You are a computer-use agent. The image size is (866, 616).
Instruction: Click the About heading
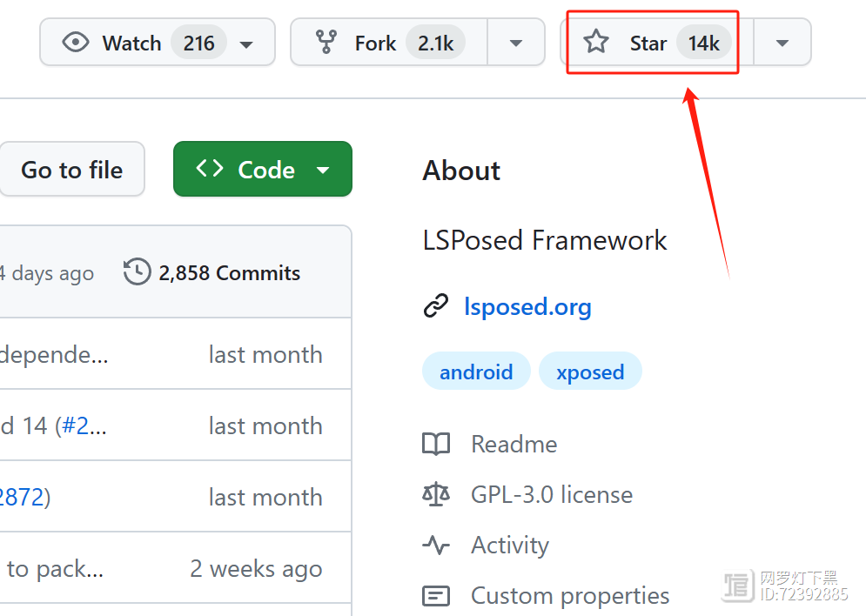click(x=461, y=170)
